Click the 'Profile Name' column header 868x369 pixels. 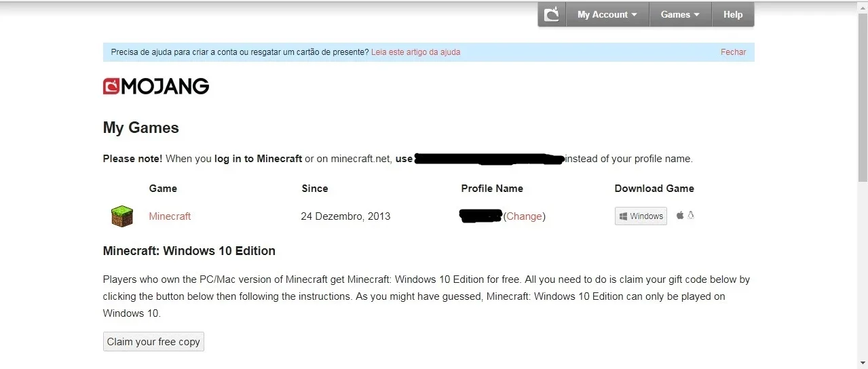click(492, 189)
